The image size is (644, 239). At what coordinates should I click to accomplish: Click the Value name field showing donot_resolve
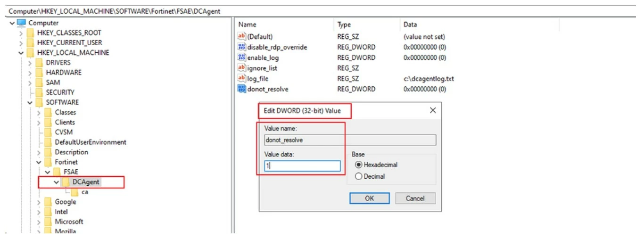click(x=350, y=140)
